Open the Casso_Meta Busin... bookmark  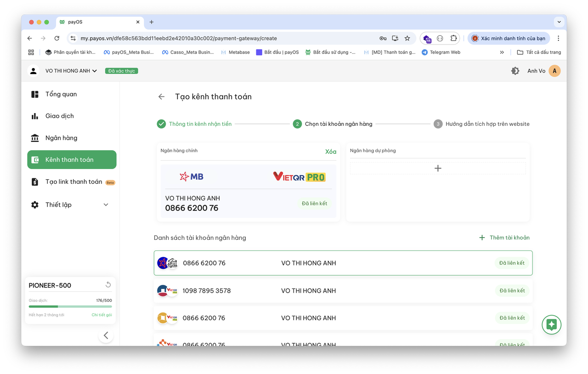click(188, 52)
